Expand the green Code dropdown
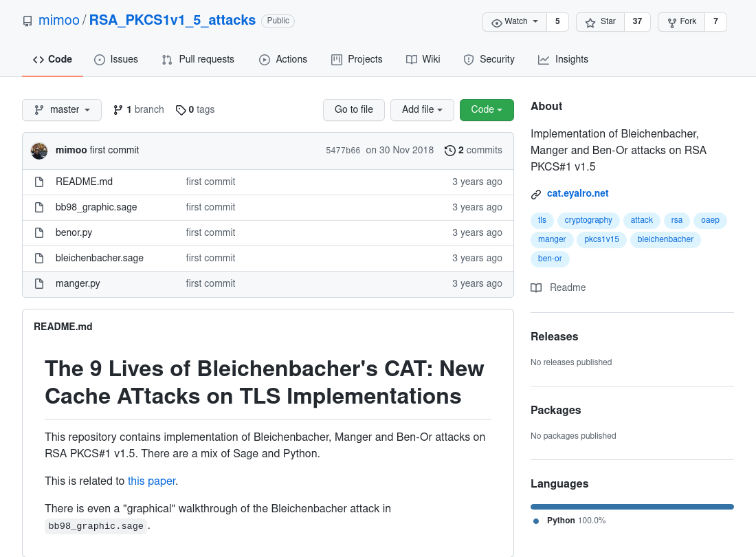This screenshot has width=756, height=557. pyautogui.click(x=487, y=109)
